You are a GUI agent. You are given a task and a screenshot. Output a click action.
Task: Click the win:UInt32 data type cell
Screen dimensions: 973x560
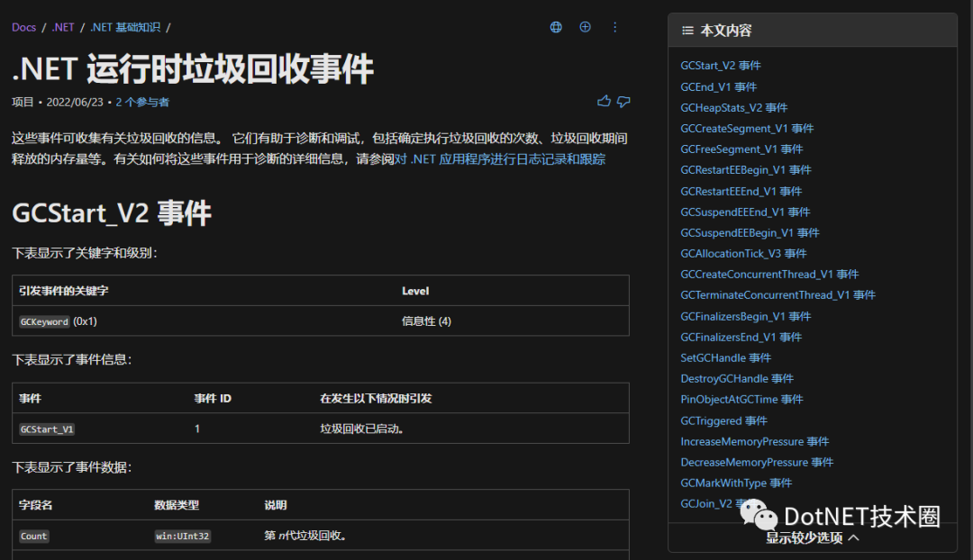(x=182, y=537)
